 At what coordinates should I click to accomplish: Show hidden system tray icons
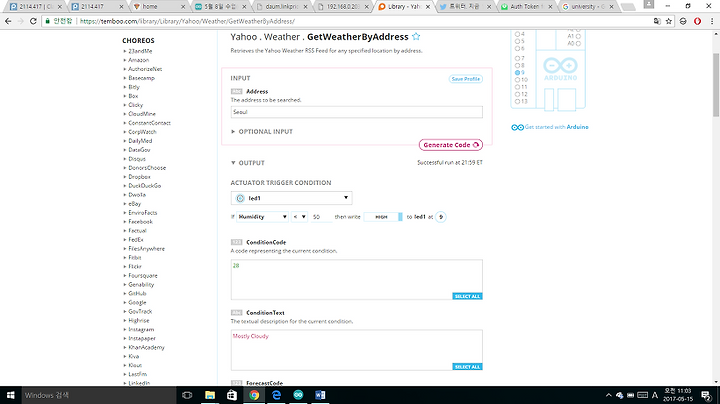[608, 395]
